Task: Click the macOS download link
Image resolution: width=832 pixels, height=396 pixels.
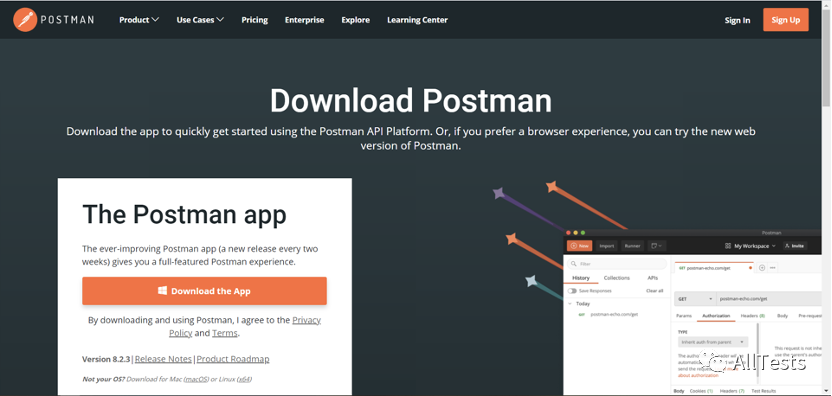Action: point(197,379)
